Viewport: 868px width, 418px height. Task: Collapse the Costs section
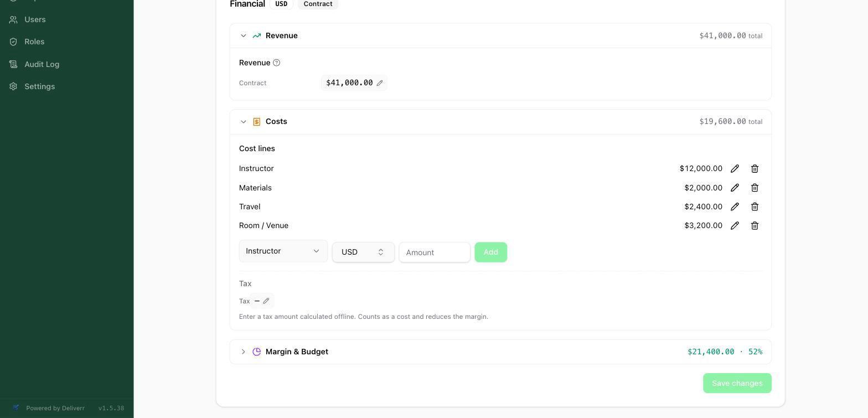pyautogui.click(x=243, y=121)
